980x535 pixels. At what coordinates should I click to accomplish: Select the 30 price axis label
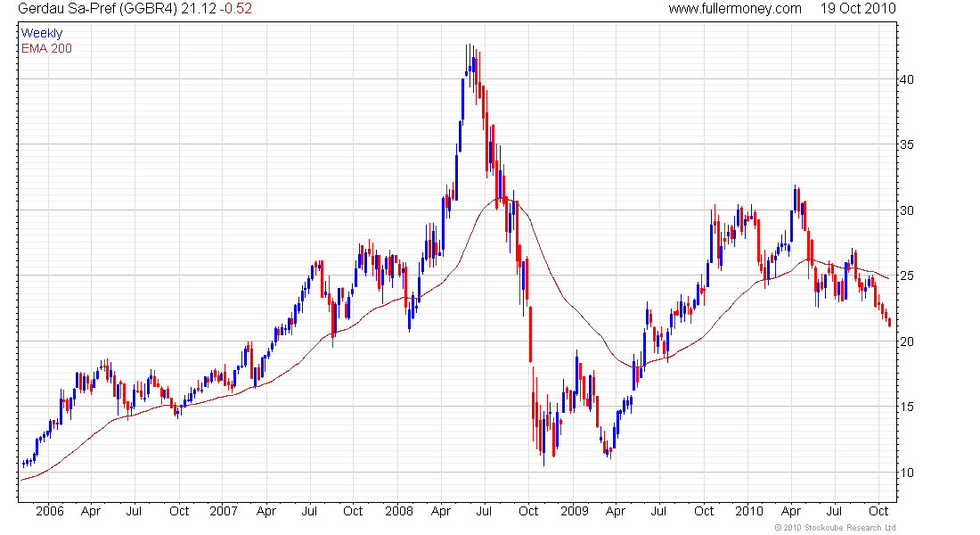(906, 210)
